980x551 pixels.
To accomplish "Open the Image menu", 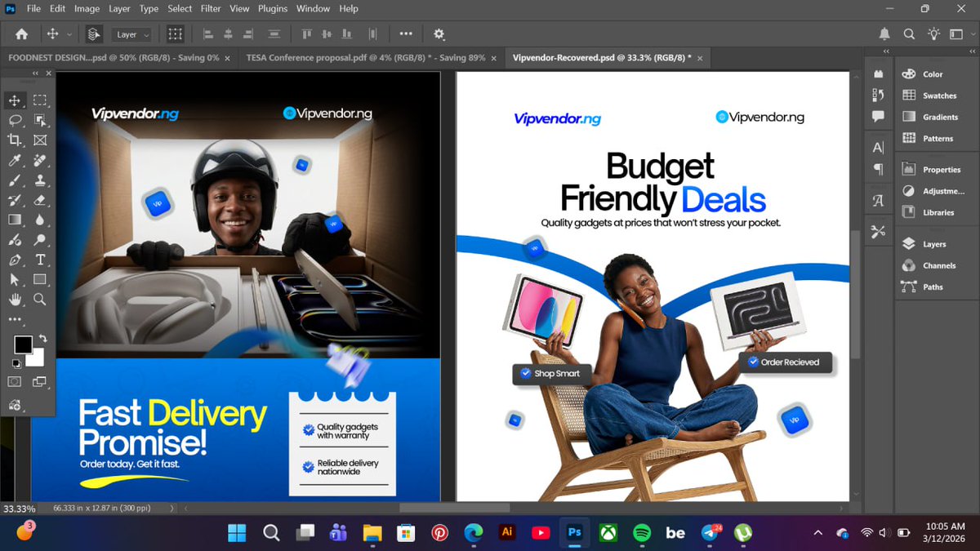I will tap(87, 9).
